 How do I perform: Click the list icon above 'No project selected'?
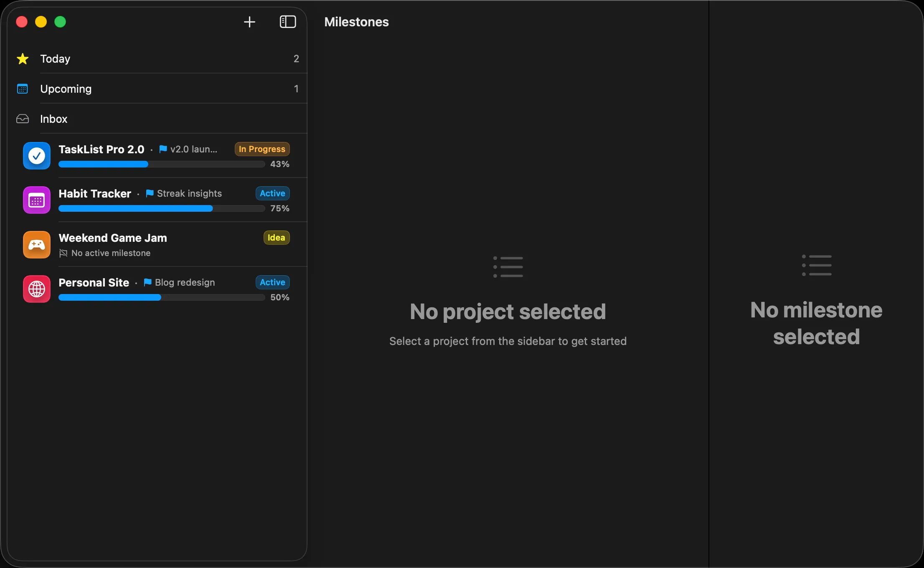tap(508, 267)
